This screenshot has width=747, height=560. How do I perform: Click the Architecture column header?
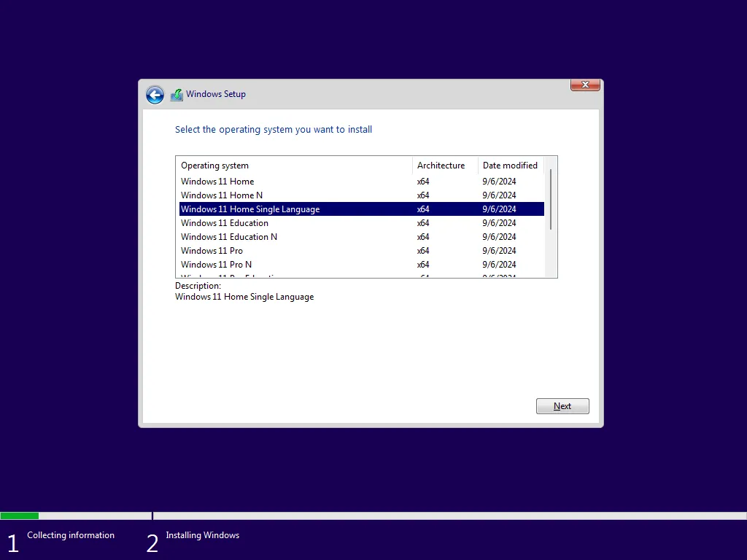(442, 165)
